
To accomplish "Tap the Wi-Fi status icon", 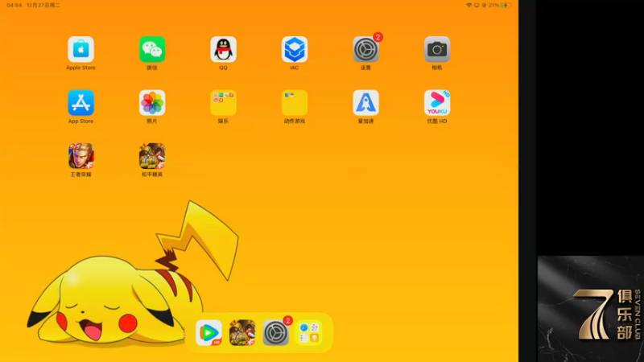I will pos(469,6).
